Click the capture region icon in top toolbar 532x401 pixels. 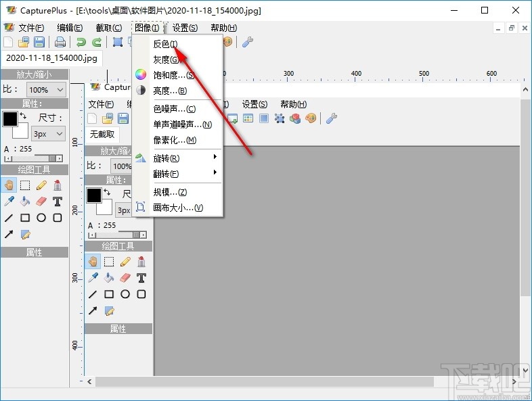click(118, 42)
